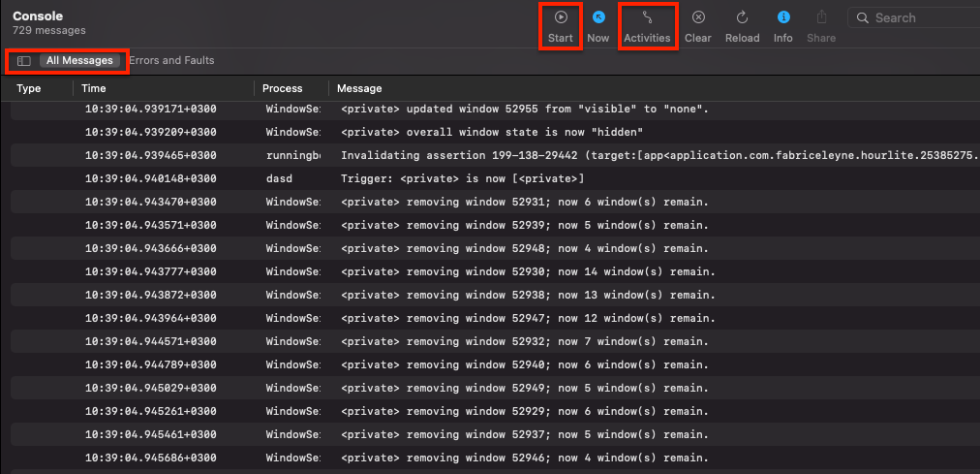
Task: Select the All Messages filter
Action: coord(79,61)
